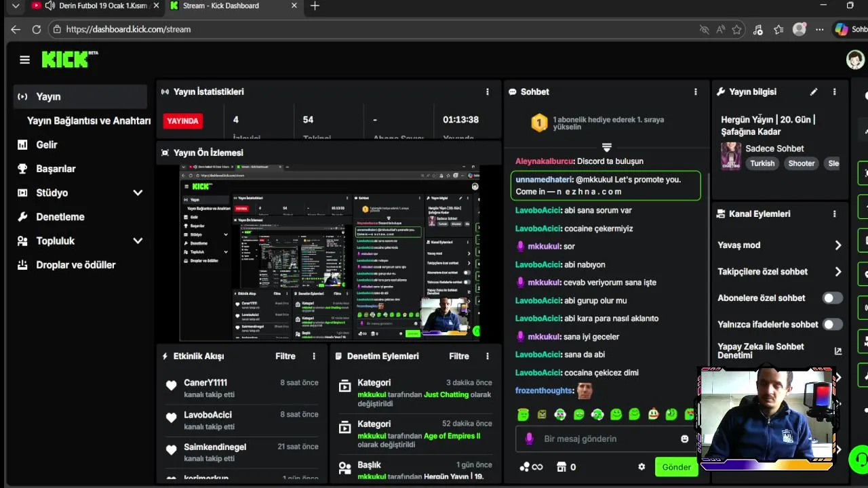868x488 pixels.
Task: Expand the Topluluk sidebar section
Action: [x=138, y=241]
